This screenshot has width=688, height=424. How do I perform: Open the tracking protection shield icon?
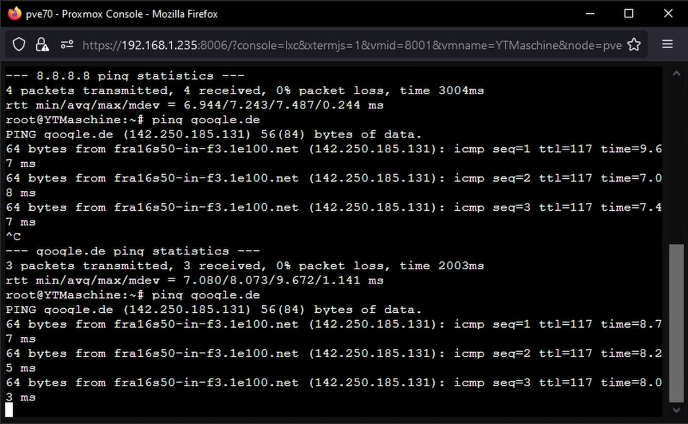[19, 44]
